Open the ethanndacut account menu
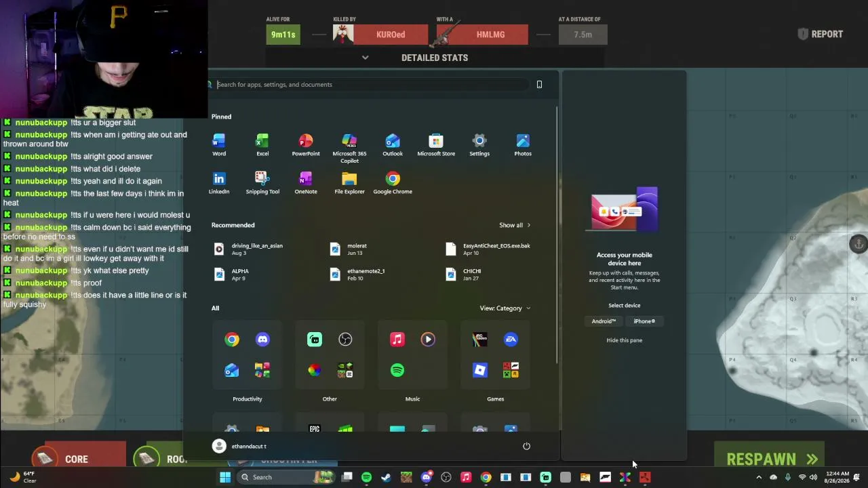Screen dimensions: 868x488 coord(239,446)
